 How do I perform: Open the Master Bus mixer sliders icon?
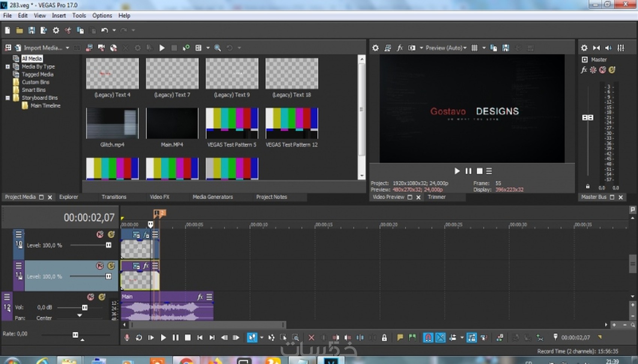(x=621, y=48)
